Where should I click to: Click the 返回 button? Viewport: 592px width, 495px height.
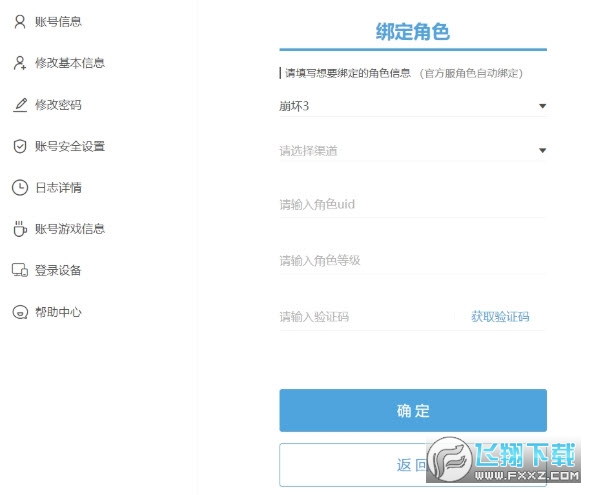413,465
